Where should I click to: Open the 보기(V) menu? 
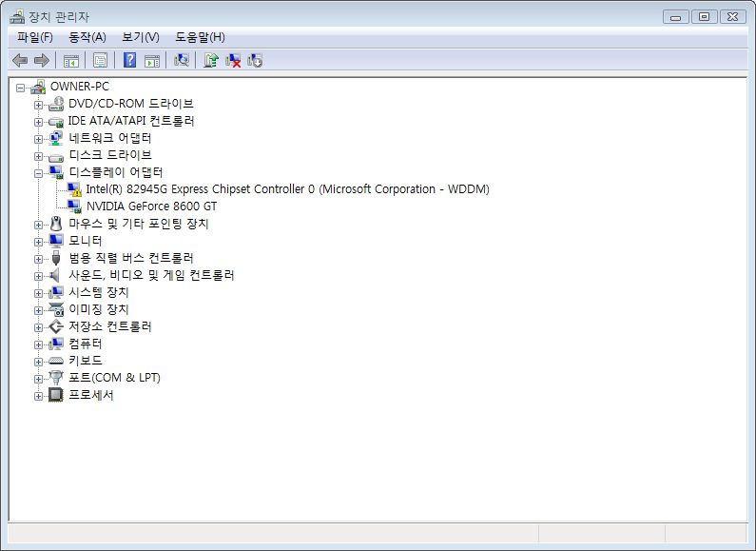point(141,37)
